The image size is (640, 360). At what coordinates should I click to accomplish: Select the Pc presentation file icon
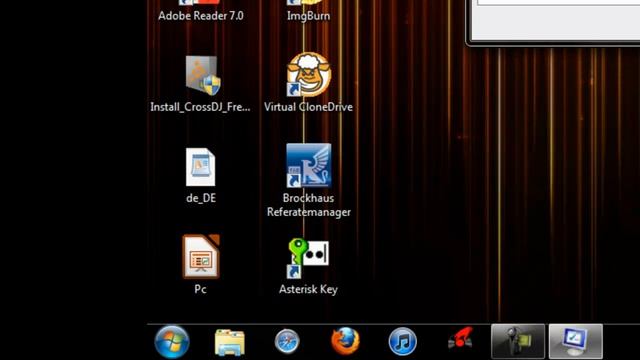pos(201,256)
